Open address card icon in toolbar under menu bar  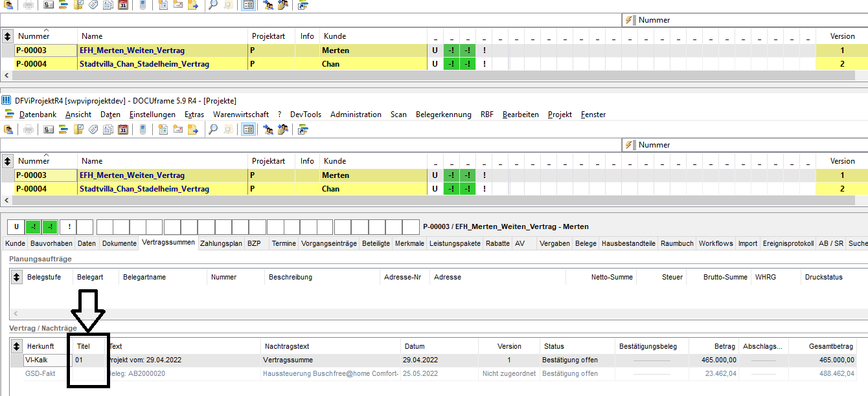(x=49, y=129)
